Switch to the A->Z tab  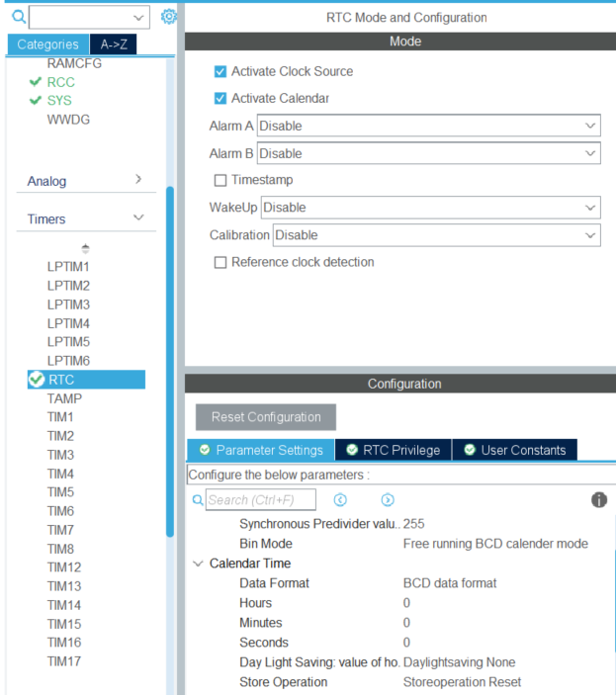click(x=114, y=44)
